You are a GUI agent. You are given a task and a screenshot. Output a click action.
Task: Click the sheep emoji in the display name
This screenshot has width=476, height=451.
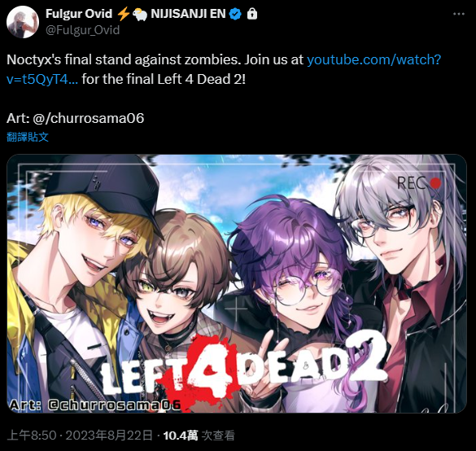tap(140, 15)
